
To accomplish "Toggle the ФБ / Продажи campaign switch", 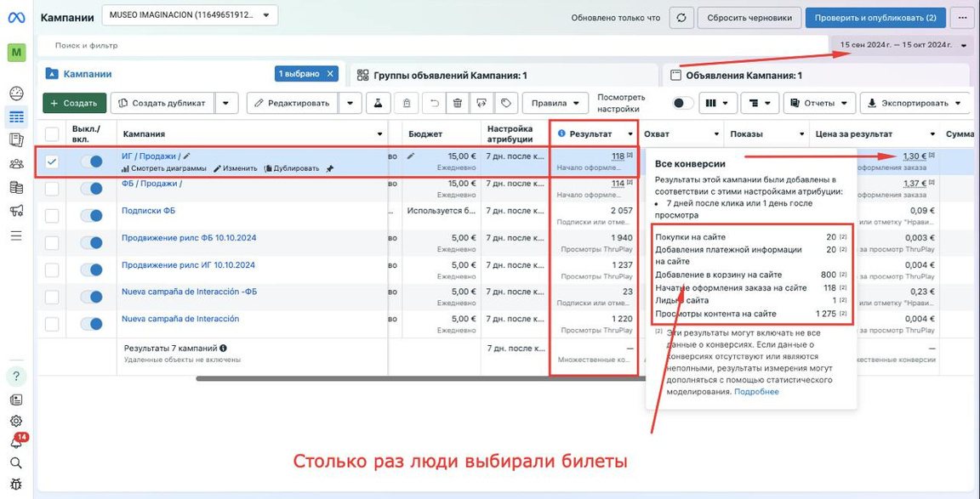I will pyautogui.click(x=91, y=189).
